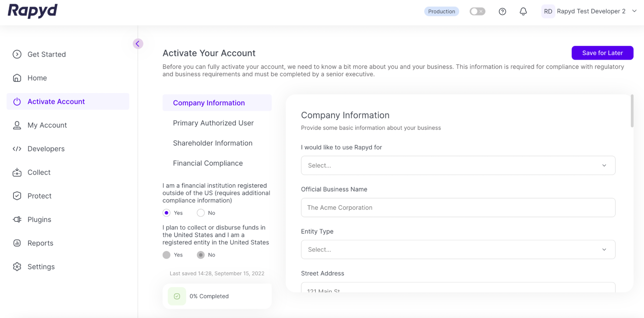This screenshot has height=318, width=644.
Task: Click the Settings gear icon
Action: (17, 267)
